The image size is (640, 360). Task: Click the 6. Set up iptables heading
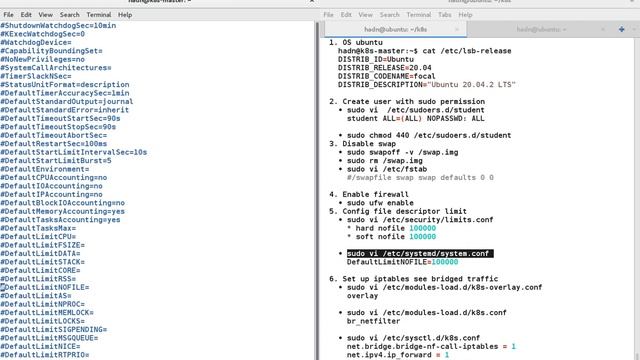pyautogui.click(x=413, y=279)
